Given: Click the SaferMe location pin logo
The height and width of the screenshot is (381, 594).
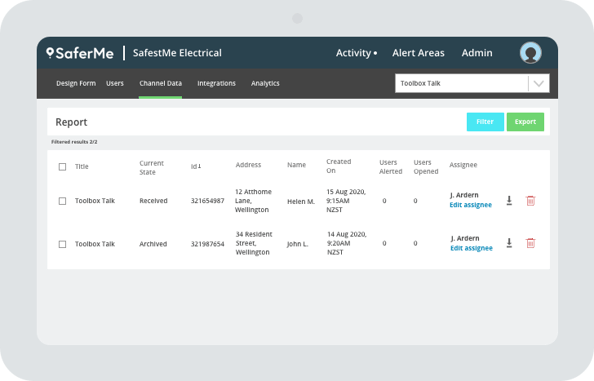Looking at the screenshot, I should coord(50,53).
